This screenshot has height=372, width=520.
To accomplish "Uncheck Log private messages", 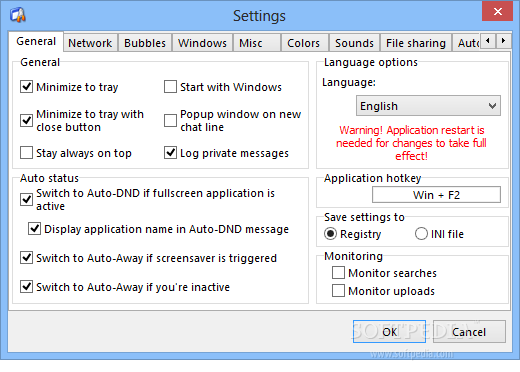I will coord(170,153).
